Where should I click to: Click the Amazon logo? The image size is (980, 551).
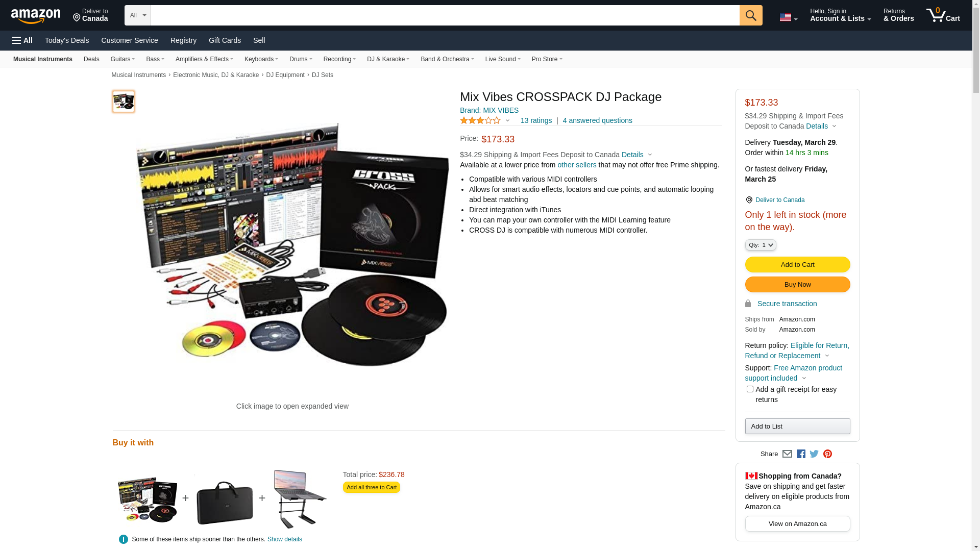[36, 16]
